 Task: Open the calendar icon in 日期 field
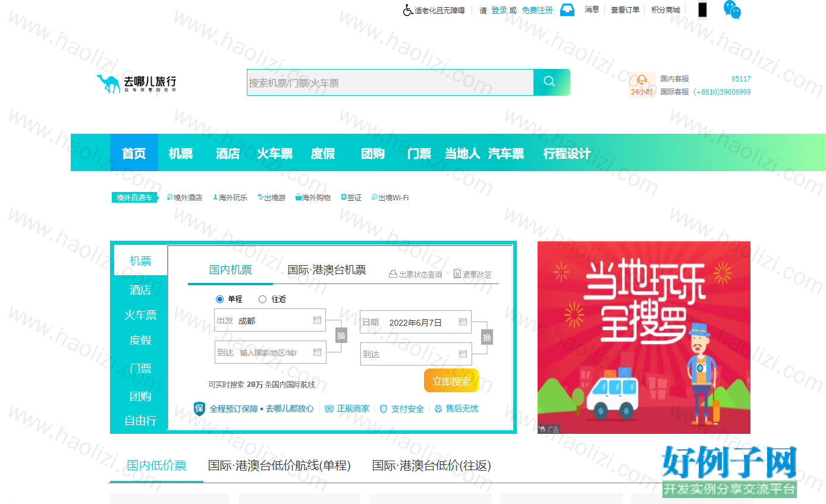click(463, 322)
